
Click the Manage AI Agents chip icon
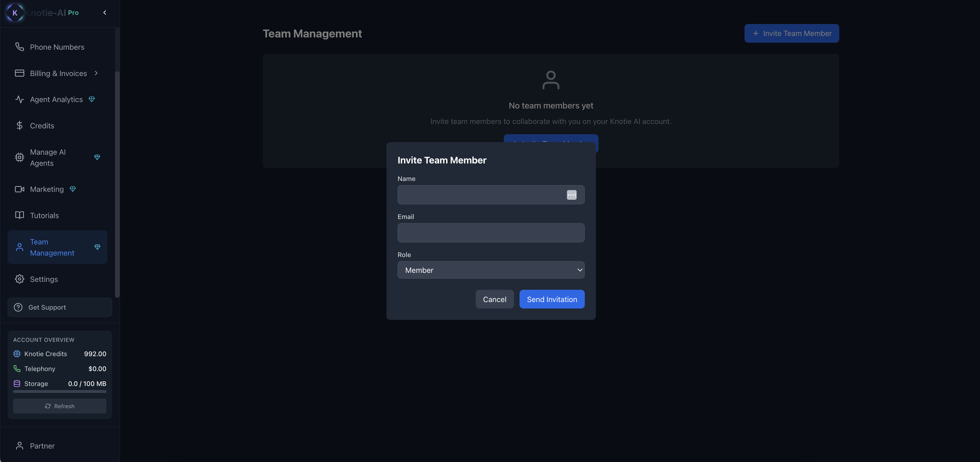pos(19,157)
